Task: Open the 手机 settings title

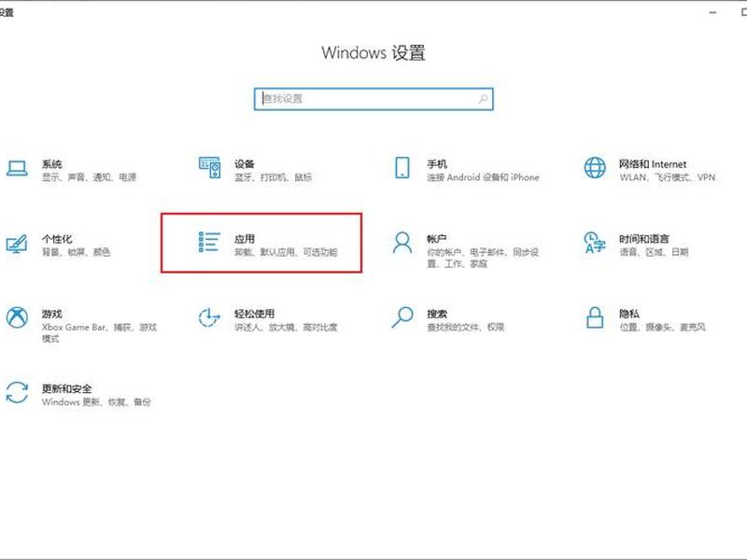Action: point(437,164)
